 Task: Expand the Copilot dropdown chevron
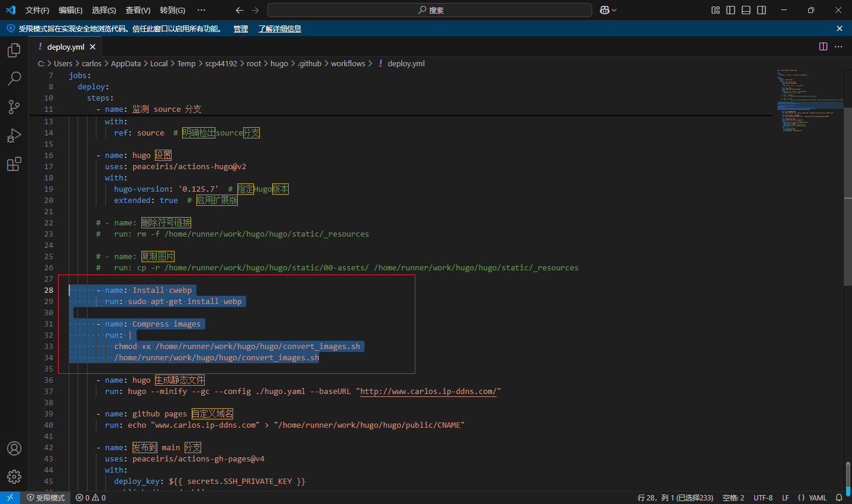point(614,10)
